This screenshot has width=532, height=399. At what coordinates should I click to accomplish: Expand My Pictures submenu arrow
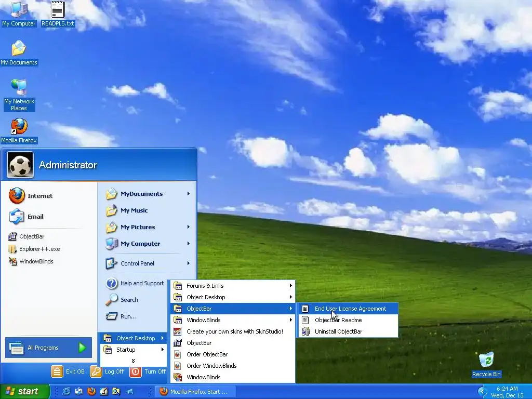tap(188, 227)
